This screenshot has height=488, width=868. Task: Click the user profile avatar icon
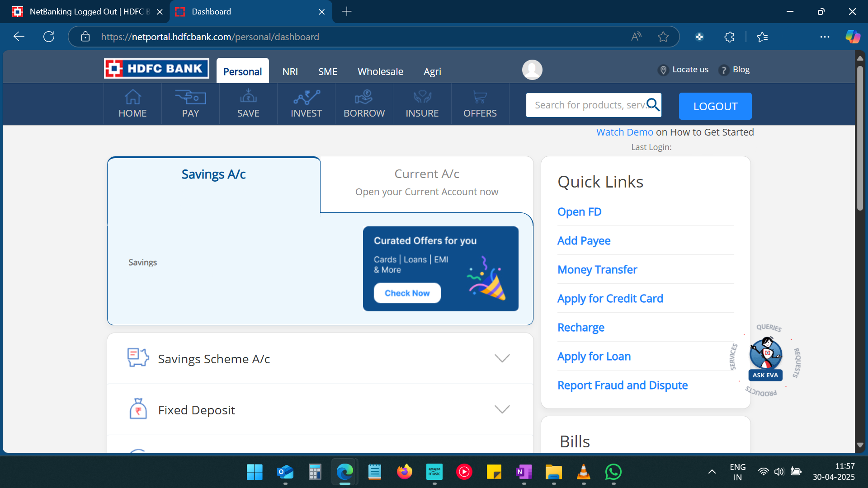(532, 70)
